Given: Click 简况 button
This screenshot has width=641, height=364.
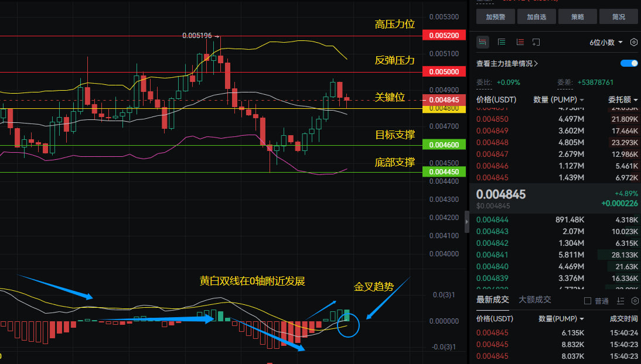Looking at the screenshot, I should coord(618,17).
